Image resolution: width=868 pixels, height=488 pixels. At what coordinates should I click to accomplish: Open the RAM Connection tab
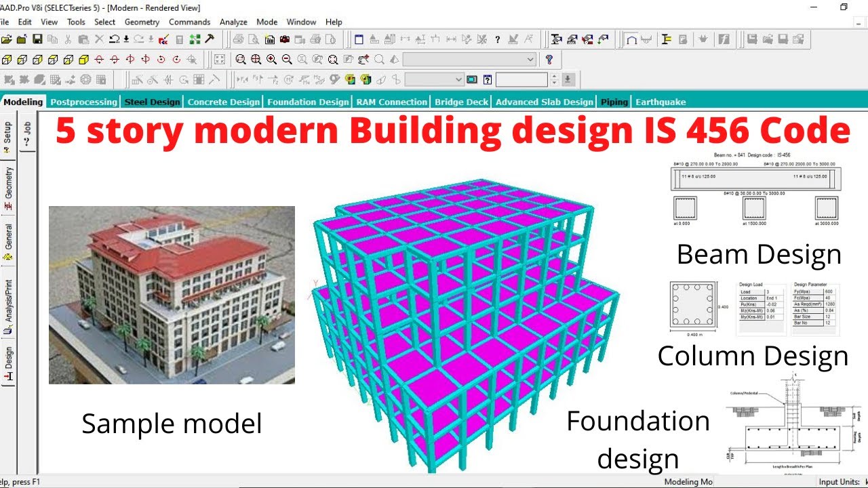pos(393,102)
